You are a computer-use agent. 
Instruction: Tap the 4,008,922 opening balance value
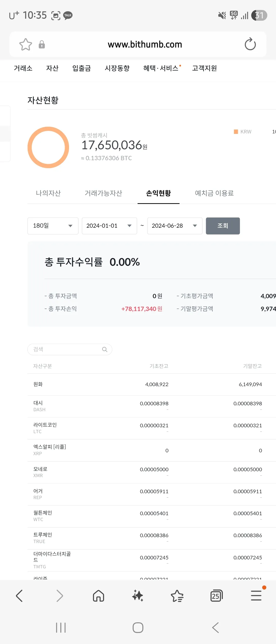(157, 384)
